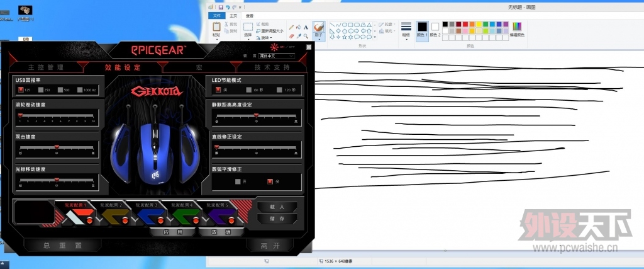Screen dimensions: 644x269
Task: Click the double-click speed (双击速度) slider
Action: (57, 149)
